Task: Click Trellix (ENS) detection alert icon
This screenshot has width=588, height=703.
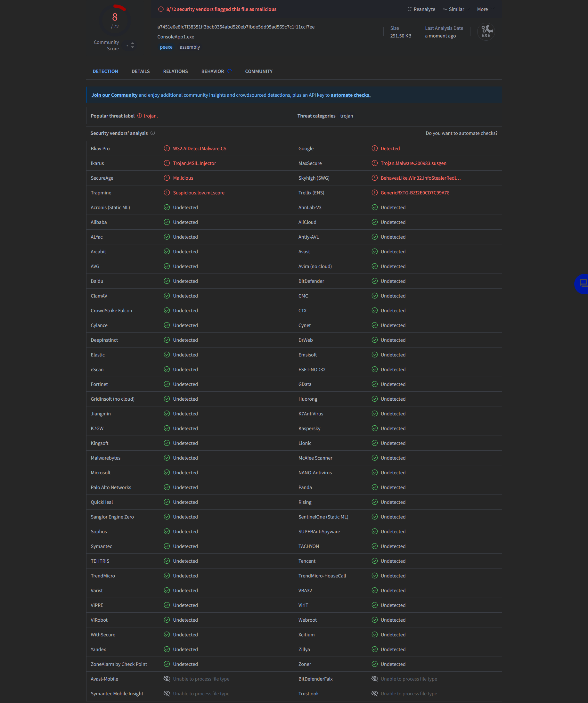Action: pos(374,192)
